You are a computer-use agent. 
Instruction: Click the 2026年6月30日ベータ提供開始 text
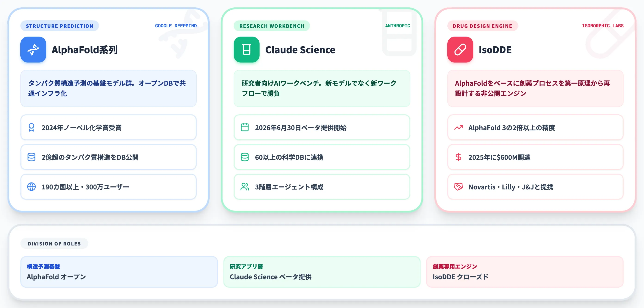tap(301, 128)
